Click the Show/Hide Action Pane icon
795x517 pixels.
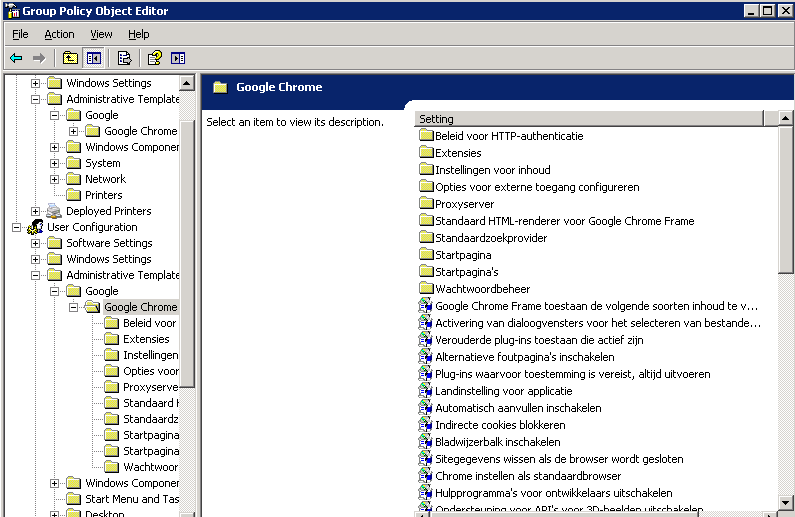(x=178, y=58)
